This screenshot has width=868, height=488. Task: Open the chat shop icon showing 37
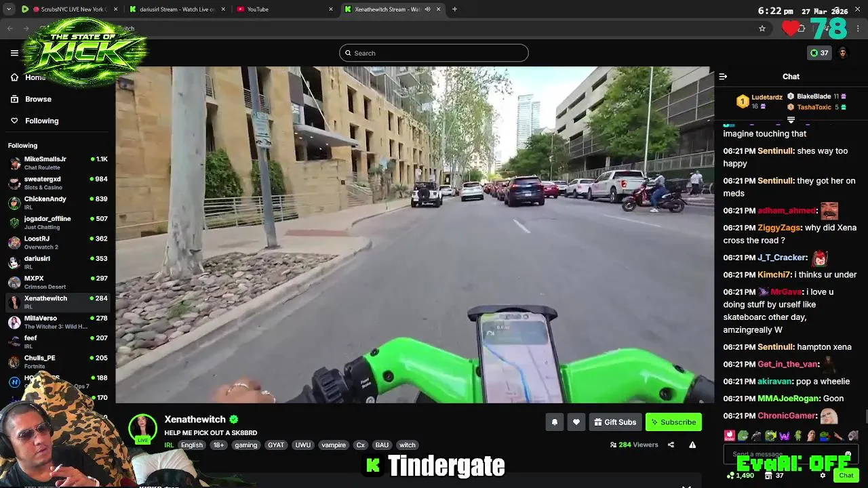click(775, 476)
